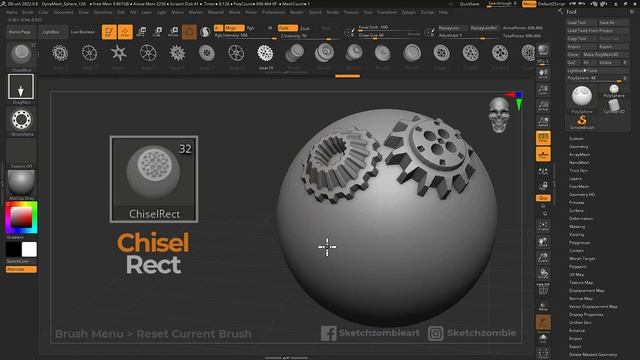
Task: Open the Help menu
Action: (x=443, y=13)
